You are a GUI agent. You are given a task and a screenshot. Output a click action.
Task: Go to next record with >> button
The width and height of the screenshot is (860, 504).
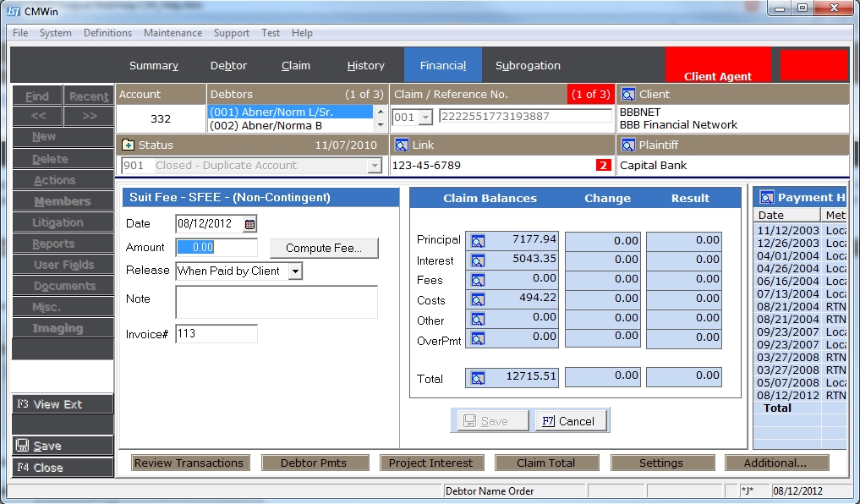[89, 116]
